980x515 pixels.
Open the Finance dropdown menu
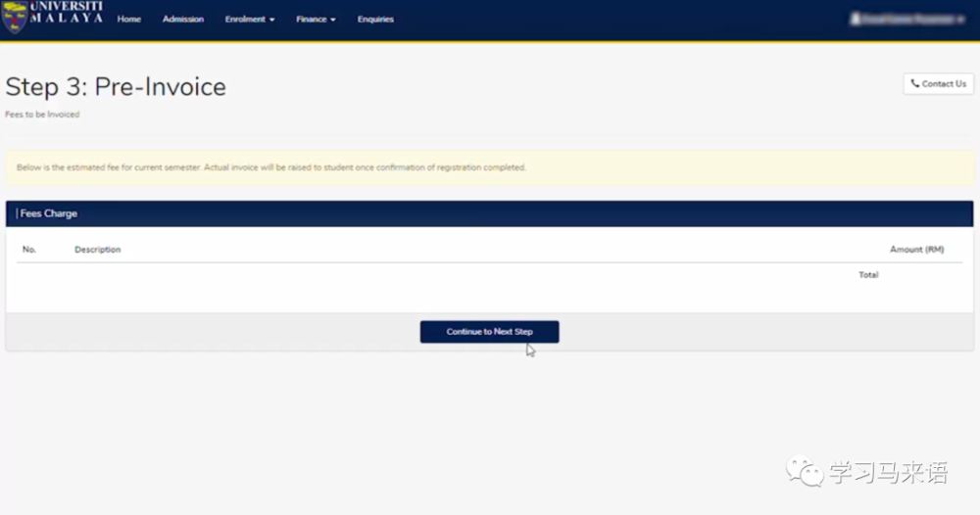click(316, 20)
